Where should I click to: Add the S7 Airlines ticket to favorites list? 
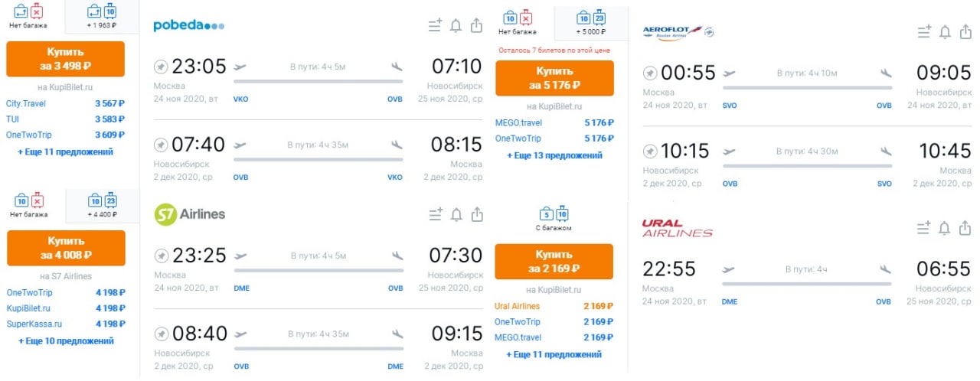click(435, 214)
